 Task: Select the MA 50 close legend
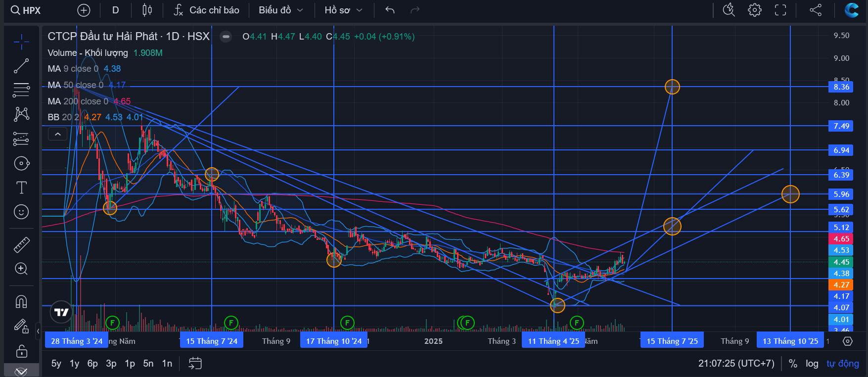(x=75, y=85)
